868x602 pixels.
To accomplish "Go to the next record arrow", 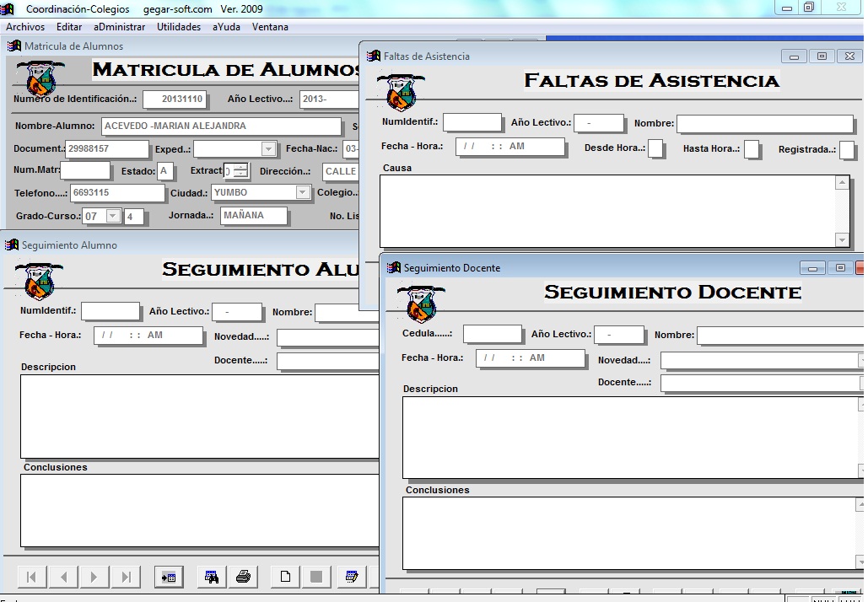I will (94, 577).
